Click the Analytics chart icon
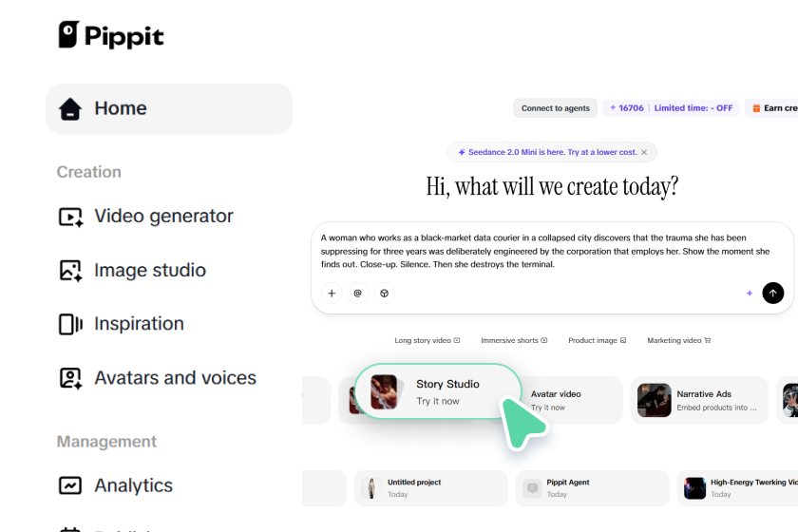Screen dimensions: 798x532 tap(70, 485)
